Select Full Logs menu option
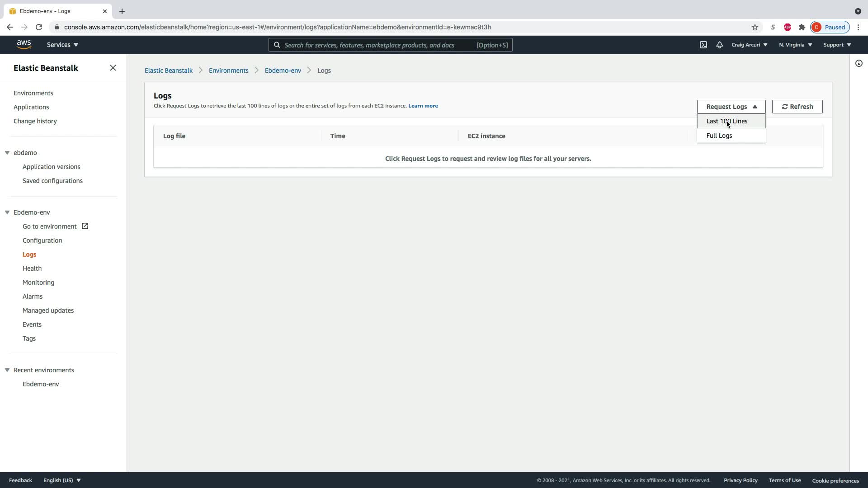 point(719,136)
